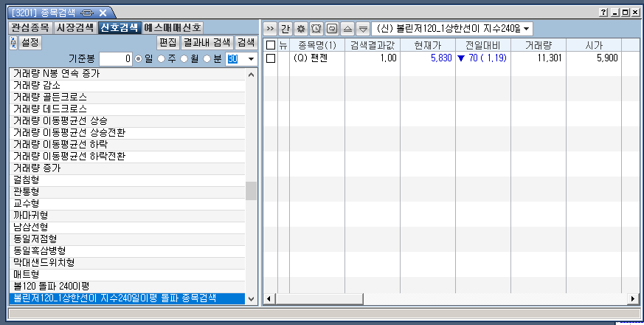Click the gear settings icon in toolbar
The image size is (644, 325).
coord(301,29)
